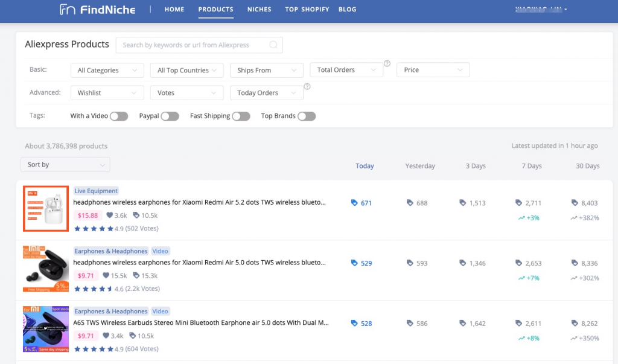Enable the With a Video toggle
Screen dimensions: 618x364
119,116
